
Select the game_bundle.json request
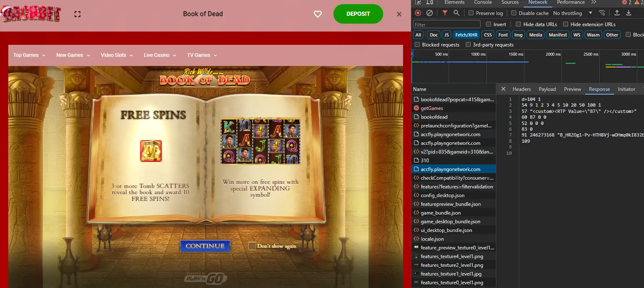tap(454, 212)
